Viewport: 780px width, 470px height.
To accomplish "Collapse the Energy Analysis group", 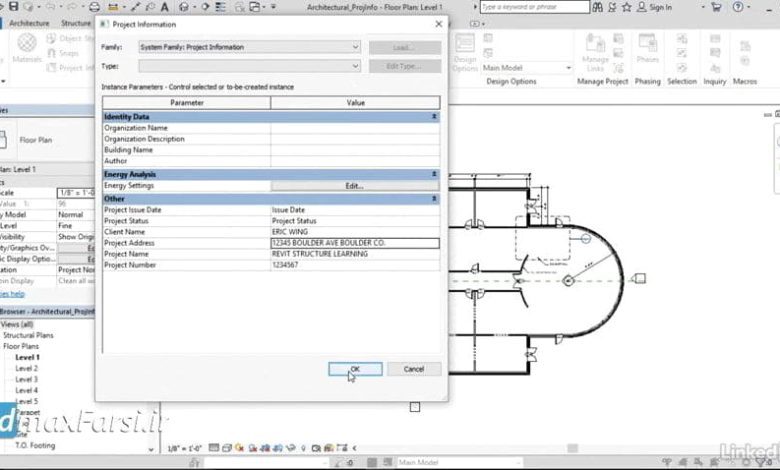I will coord(434,174).
